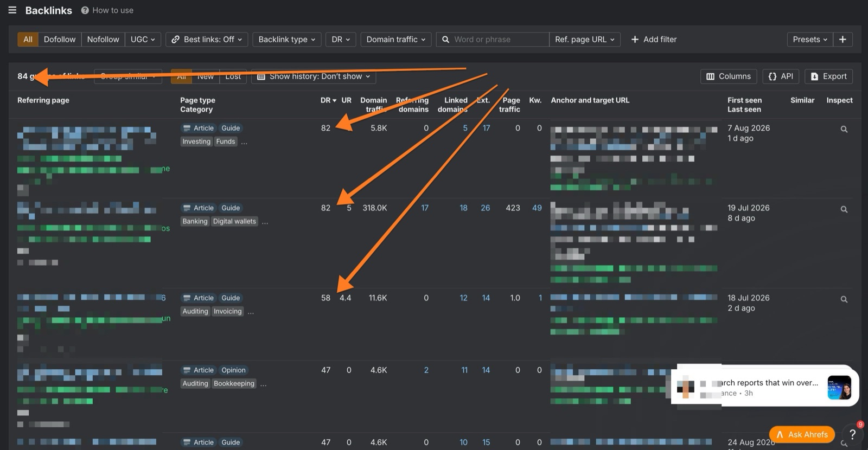Click the Bookkeeping category tag
868x450 pixels.
pyautogui.click(x=234, y=383)
